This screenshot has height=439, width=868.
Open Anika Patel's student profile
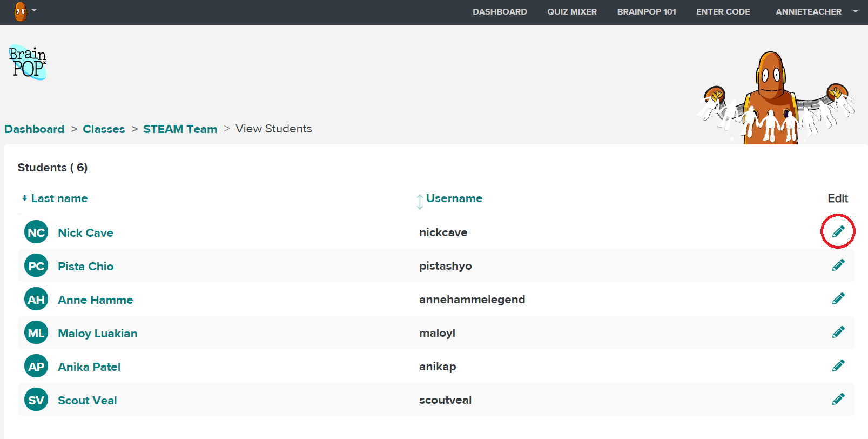click(x=89, y=367)
